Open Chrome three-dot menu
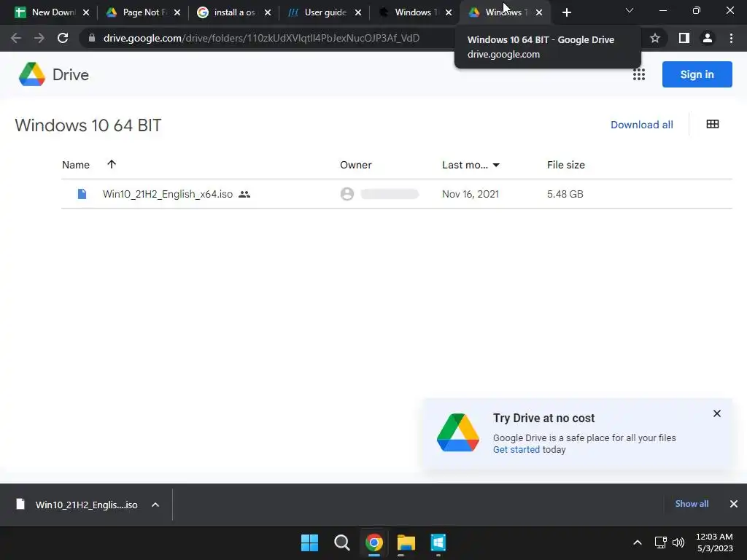 [731, 38]
